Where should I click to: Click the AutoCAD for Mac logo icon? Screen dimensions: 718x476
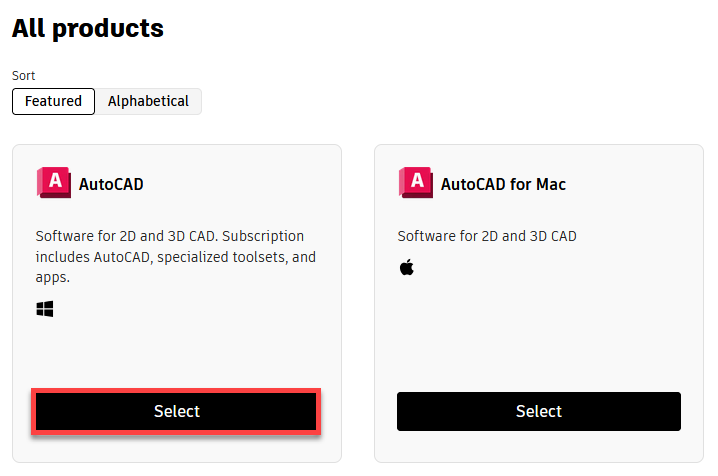pyautogui.click(x=416, y=183)
